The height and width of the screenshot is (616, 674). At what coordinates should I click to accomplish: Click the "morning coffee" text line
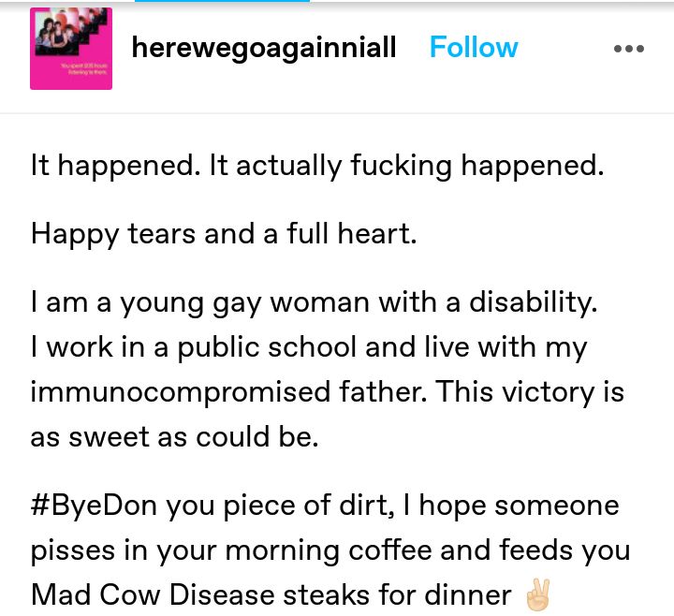[330, 551]
